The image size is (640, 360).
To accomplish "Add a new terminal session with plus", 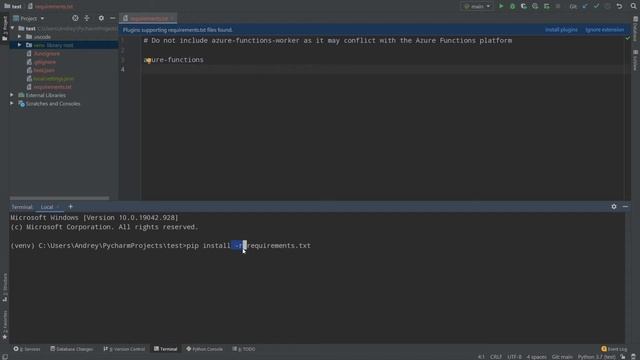I will coord(70,207).
